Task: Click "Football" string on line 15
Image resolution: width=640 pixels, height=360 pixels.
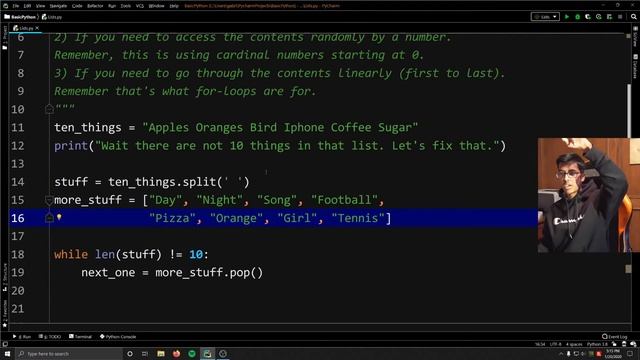Action: coord(344,200)
